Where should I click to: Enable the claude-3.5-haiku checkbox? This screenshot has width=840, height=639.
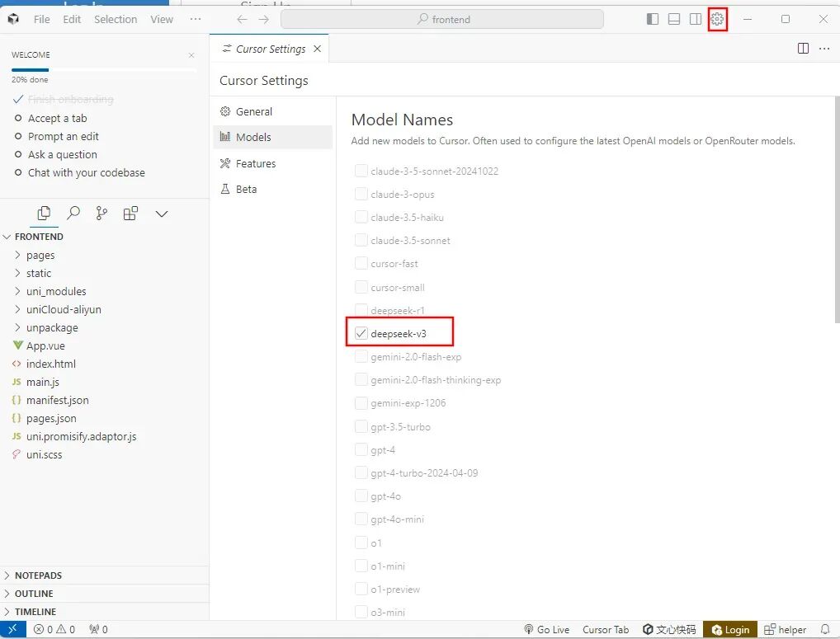pyautogui.click(x=361, y=217)
